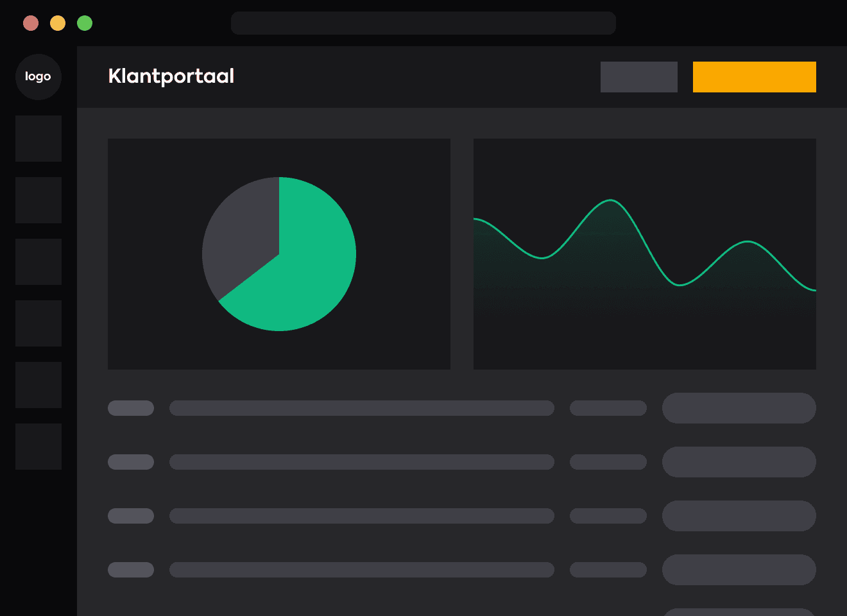847x616 pixels.
Task: Click the orange button in the header
Action: point(755,77)
